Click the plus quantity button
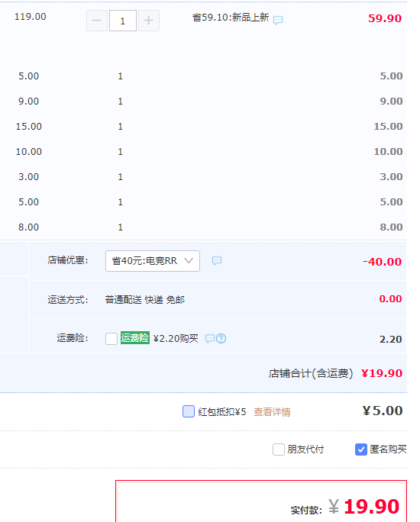The height and width of the screenshot is (522, 420). point(149,21)
